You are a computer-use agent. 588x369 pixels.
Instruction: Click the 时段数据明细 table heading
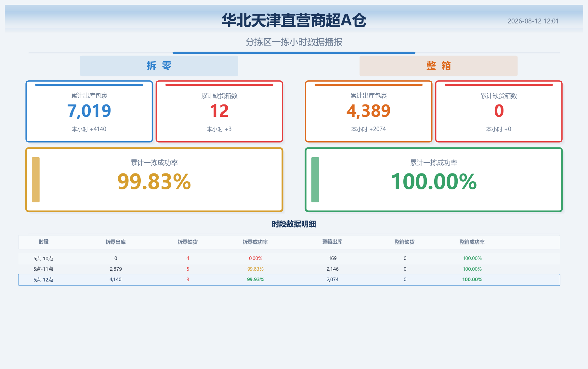(294, 224)
